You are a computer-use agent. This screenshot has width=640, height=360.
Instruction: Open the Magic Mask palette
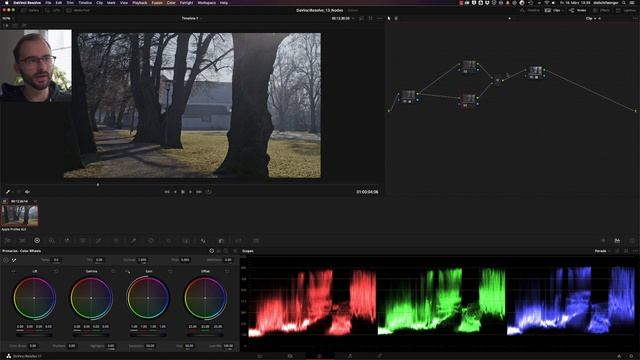(186, 241)
